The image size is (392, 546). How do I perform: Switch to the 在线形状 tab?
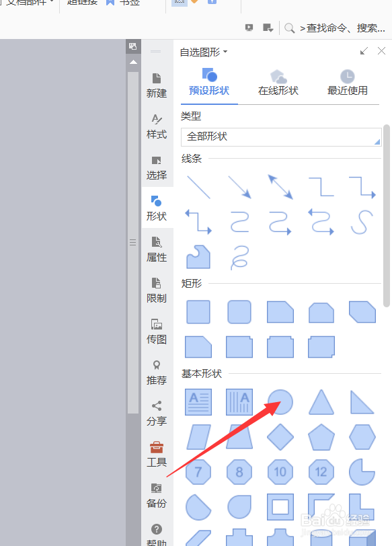278,83
